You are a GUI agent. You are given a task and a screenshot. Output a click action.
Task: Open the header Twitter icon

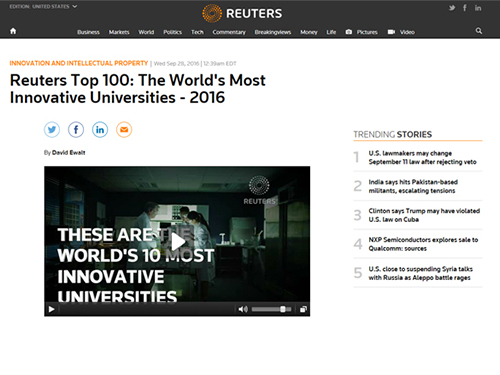click(x=452, y=8)
